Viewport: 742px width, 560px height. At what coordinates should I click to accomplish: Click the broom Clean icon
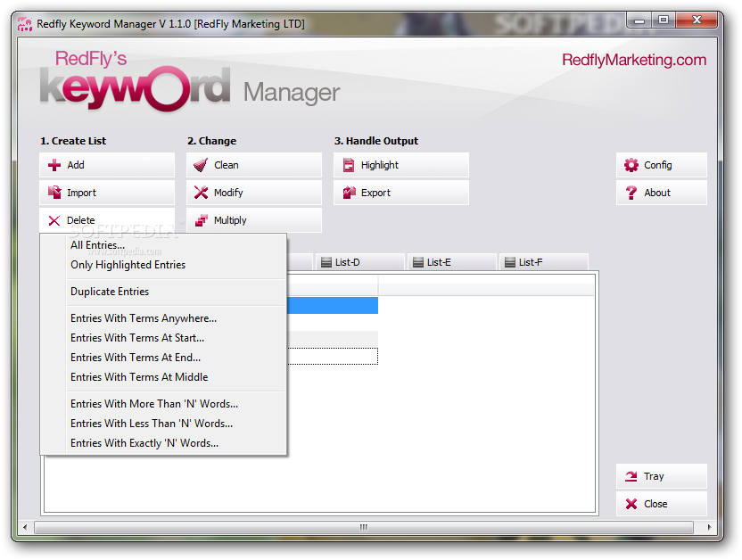click(201, 165)
